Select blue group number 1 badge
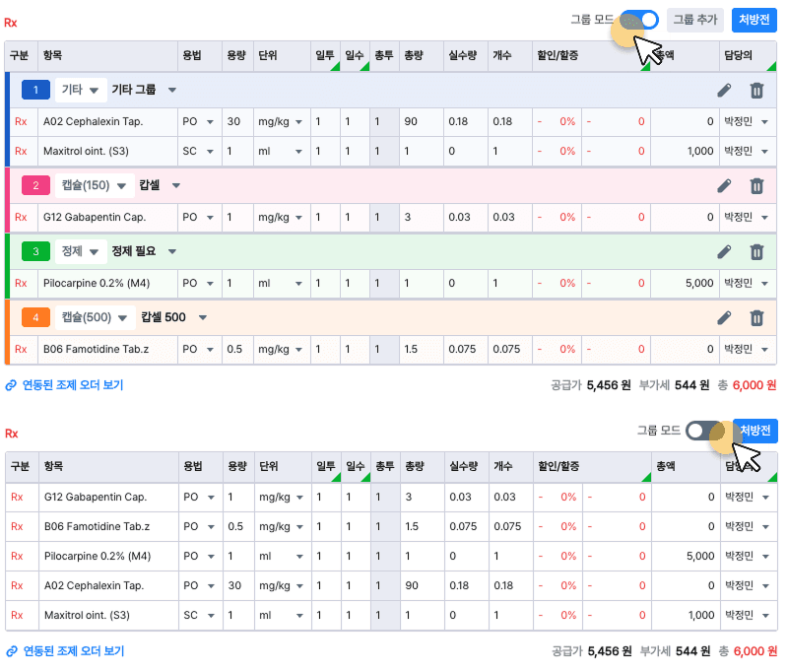This screenshot has height=672, width=787. tap(35, 90)
